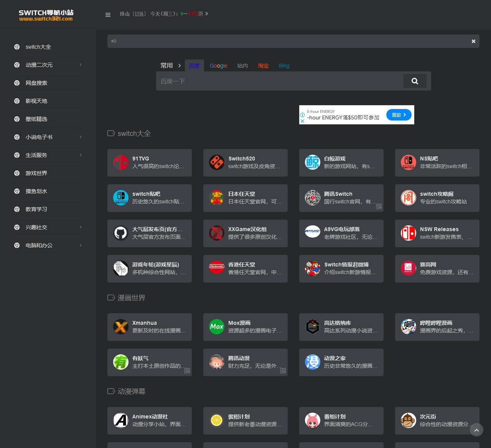This screenshot has height=448, width=491.
Task: Click the 番组计划 card
Action: [x=341, y=421]
